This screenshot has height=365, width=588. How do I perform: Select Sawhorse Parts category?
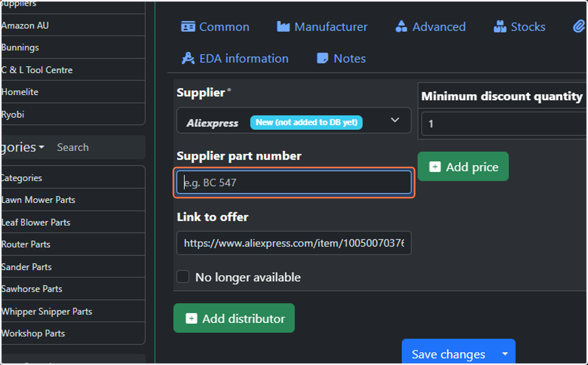click(x=73, y=288)
